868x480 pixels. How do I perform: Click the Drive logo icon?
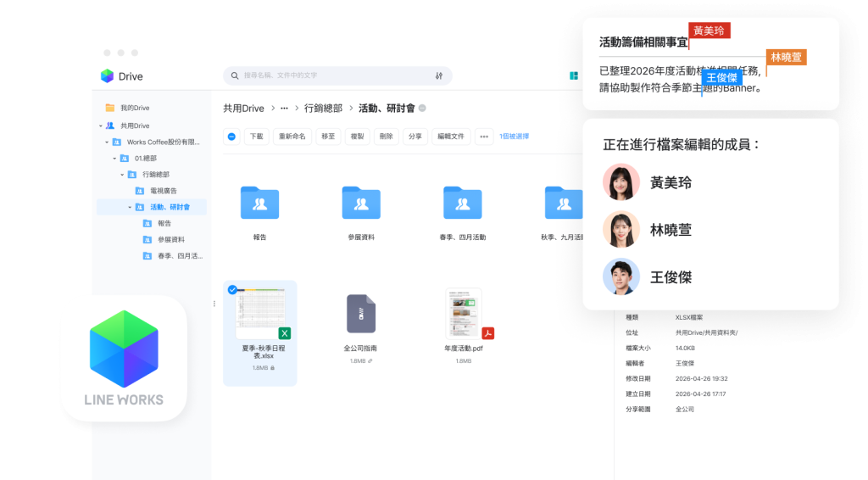click(x=107, y=76)
